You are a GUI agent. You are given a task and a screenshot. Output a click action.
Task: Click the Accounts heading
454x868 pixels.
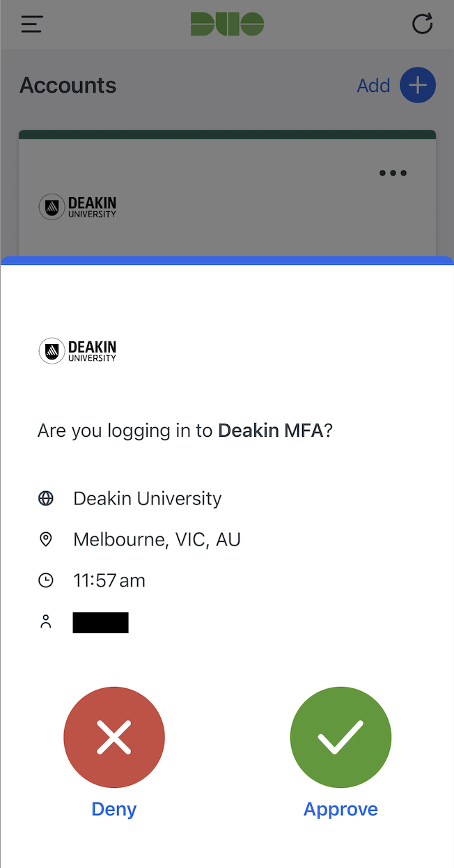click(68, 86)
